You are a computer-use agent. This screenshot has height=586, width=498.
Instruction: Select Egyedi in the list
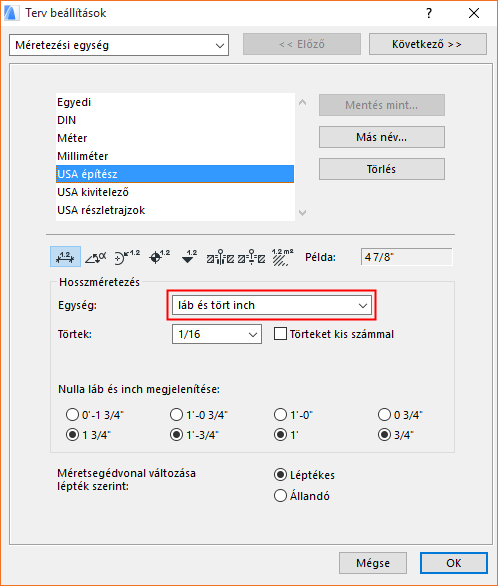[175, 102]
